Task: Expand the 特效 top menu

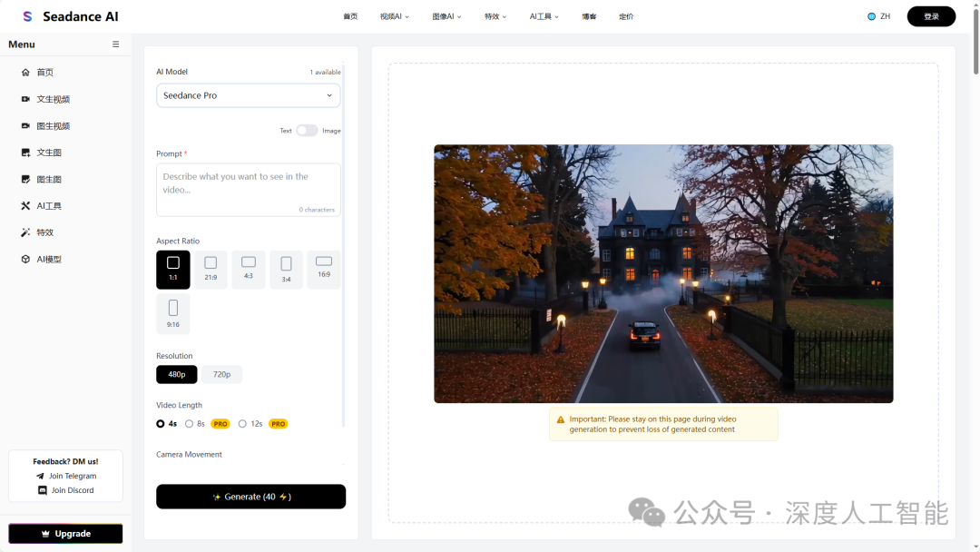Action: 495,17
